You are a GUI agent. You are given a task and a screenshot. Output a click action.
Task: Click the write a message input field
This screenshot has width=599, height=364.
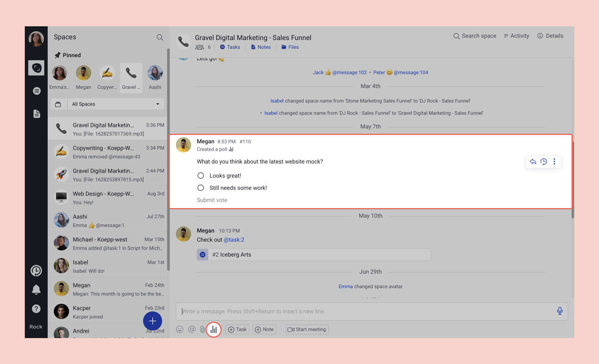click(366, 311)
